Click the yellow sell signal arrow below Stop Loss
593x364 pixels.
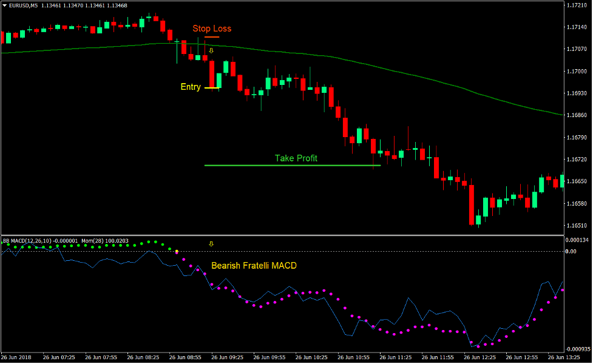pos(211,50)
